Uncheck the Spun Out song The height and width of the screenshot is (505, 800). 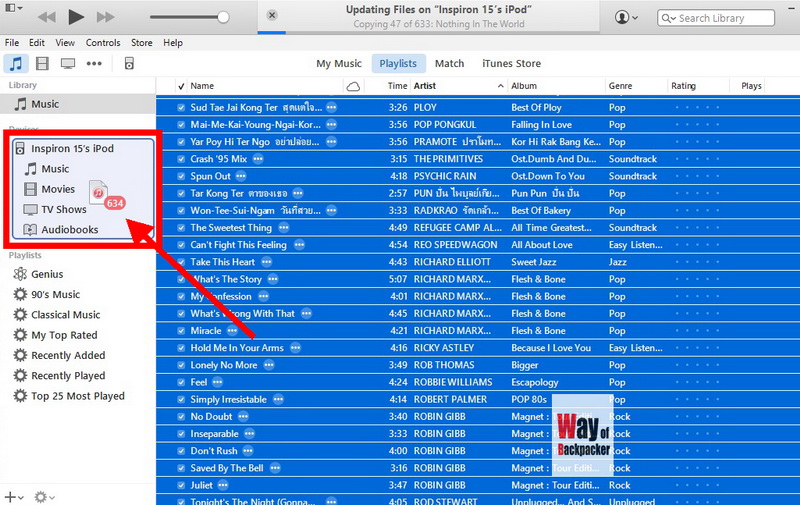tap(181, 176)
